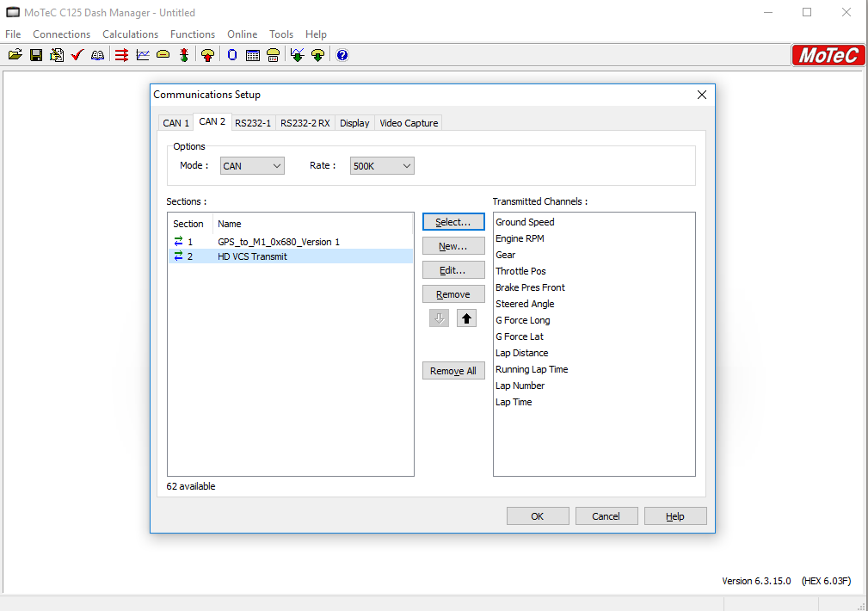Select Lap Number channel
The width and height of the screenshot is (868, 611).
pyautogui.click(x=520, y=386)
